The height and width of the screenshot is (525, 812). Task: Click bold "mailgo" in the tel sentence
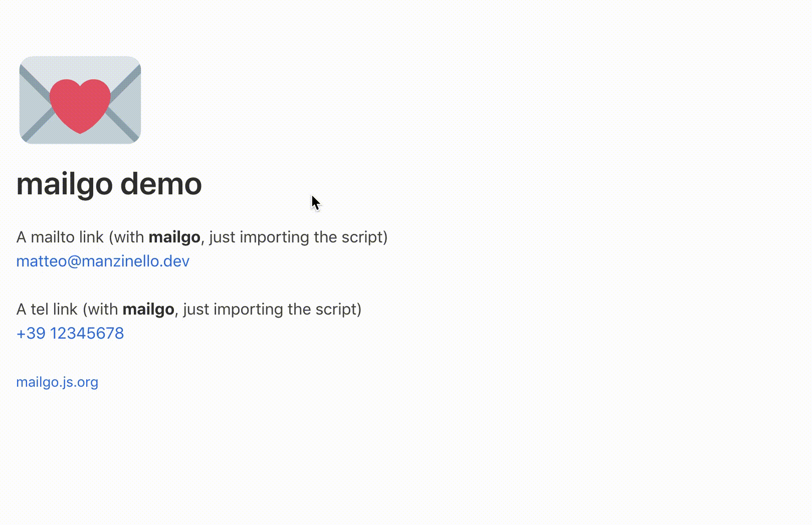[x=148, y=309]
